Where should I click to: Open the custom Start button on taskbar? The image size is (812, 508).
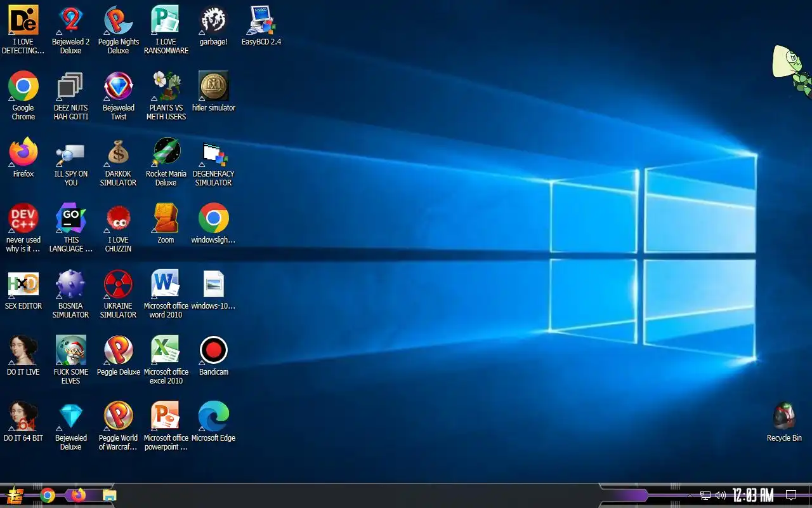[15, 495]
